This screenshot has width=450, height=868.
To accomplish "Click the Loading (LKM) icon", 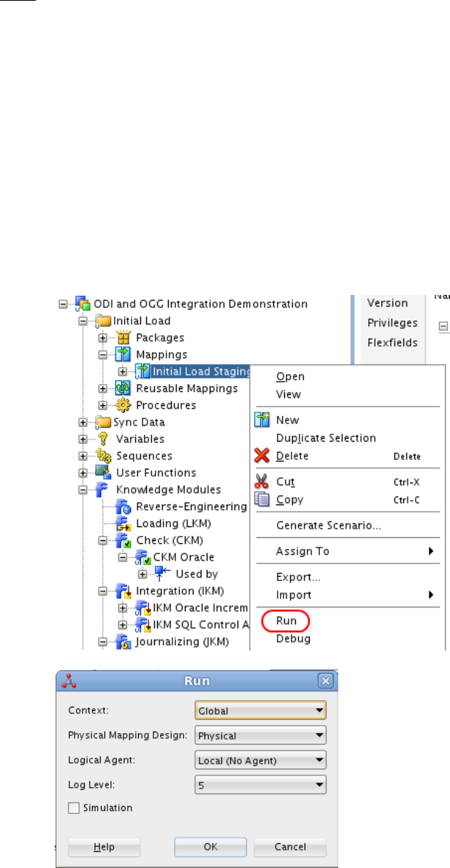I will 123,523.
